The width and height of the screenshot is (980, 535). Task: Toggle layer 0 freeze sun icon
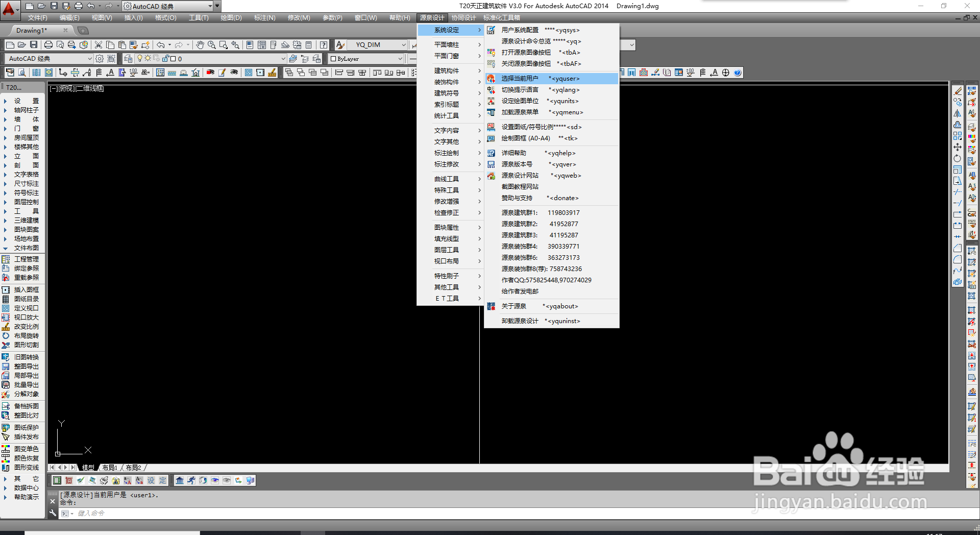tap(148, 59)
